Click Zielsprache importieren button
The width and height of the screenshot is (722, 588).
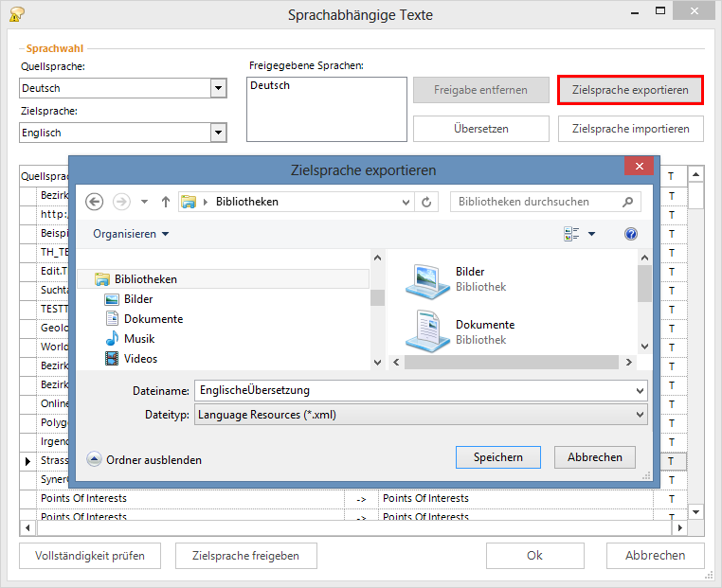point(630,129)
